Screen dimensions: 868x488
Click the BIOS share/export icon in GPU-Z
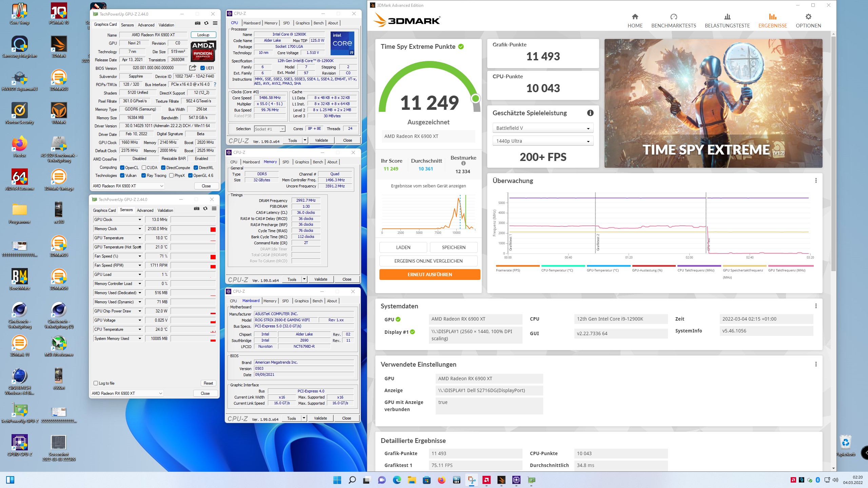point(193,68)
